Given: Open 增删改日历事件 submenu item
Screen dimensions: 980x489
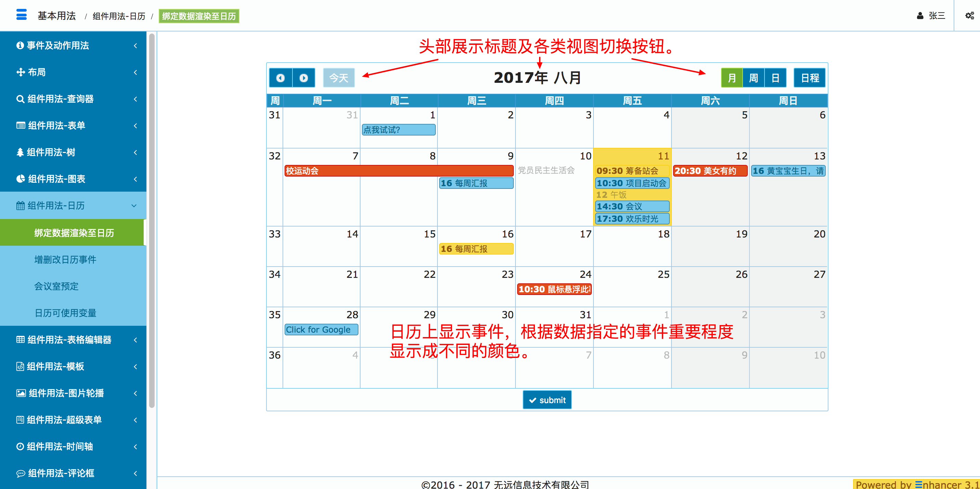Looking at the screenshot, I should coord(65,259).
